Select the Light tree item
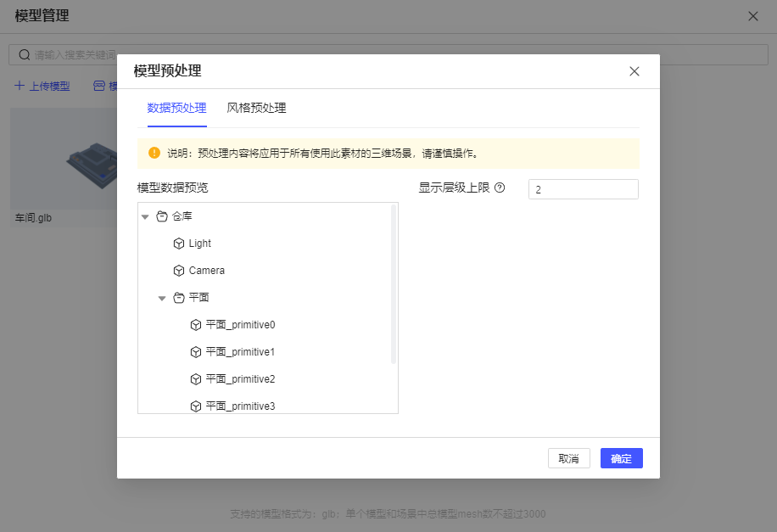 pos(199,244)
